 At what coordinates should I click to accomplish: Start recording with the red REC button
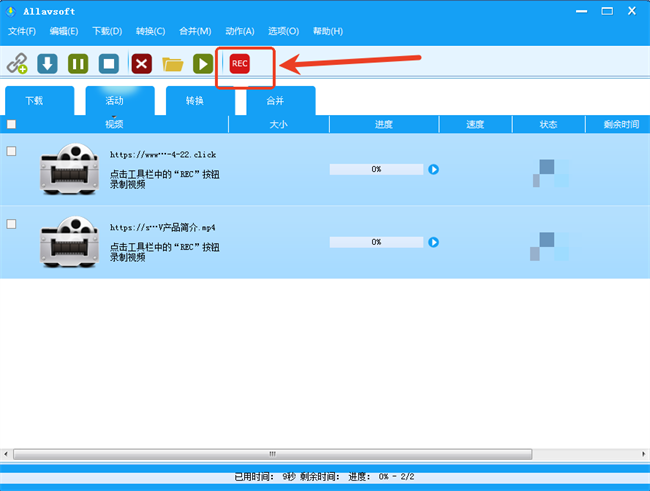tap(239, 64)
